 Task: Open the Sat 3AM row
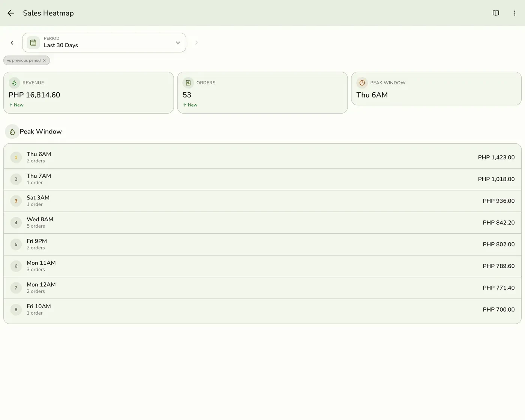(x=262, y=201)
